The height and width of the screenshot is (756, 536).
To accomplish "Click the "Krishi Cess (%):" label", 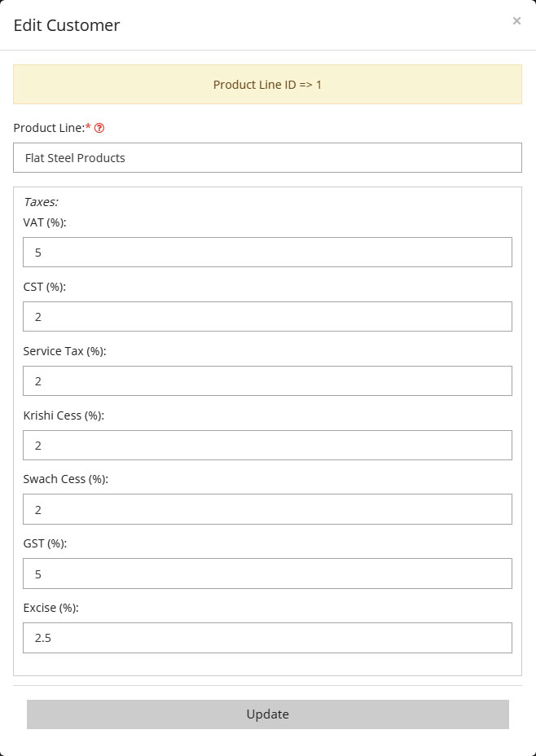I will tap(64, 415).
